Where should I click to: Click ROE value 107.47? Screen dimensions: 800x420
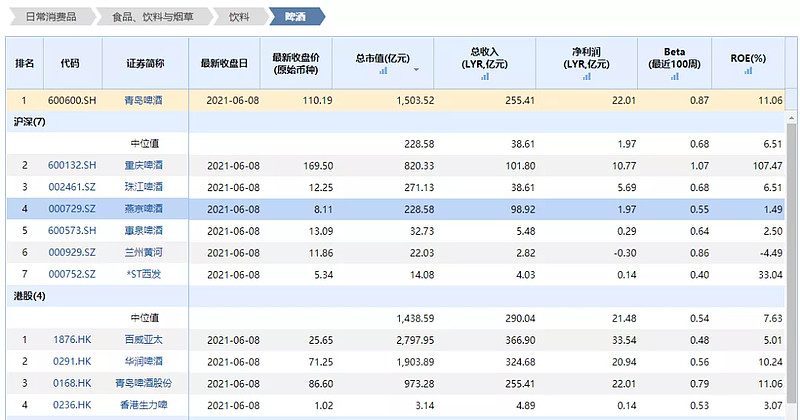coord(767,166)
